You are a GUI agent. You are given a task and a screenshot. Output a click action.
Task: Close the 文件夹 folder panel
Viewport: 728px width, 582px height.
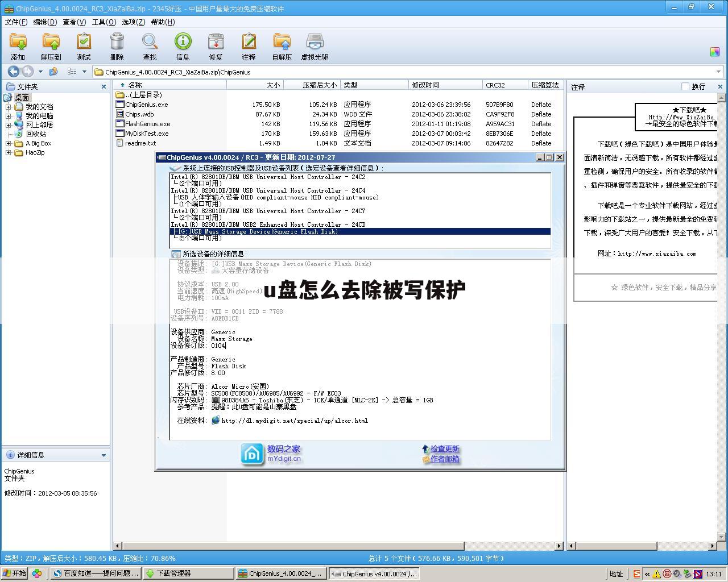[104, 86]
